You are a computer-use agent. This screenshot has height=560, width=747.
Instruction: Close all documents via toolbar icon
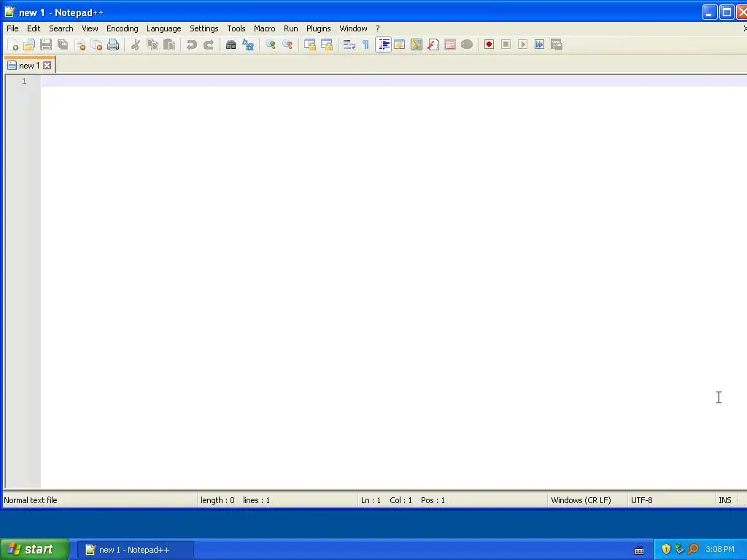tap(96, 44)
